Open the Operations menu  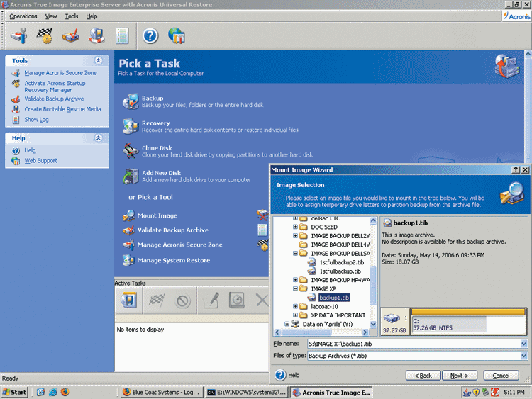23,16
